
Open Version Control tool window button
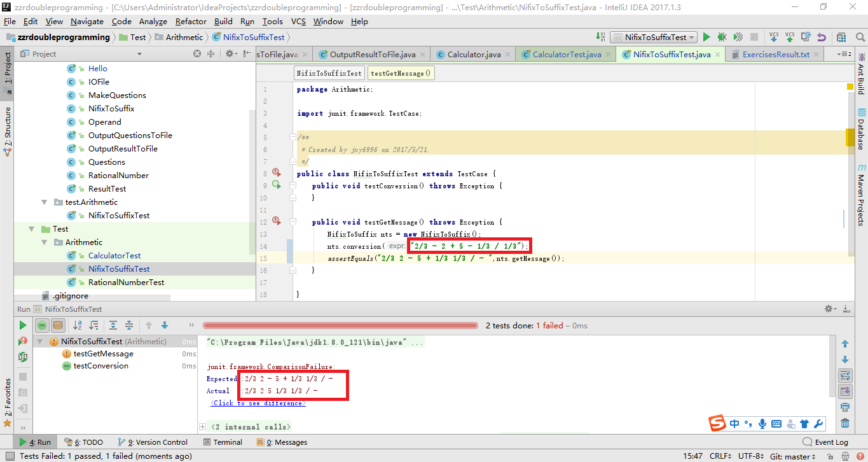coord(153,442)
